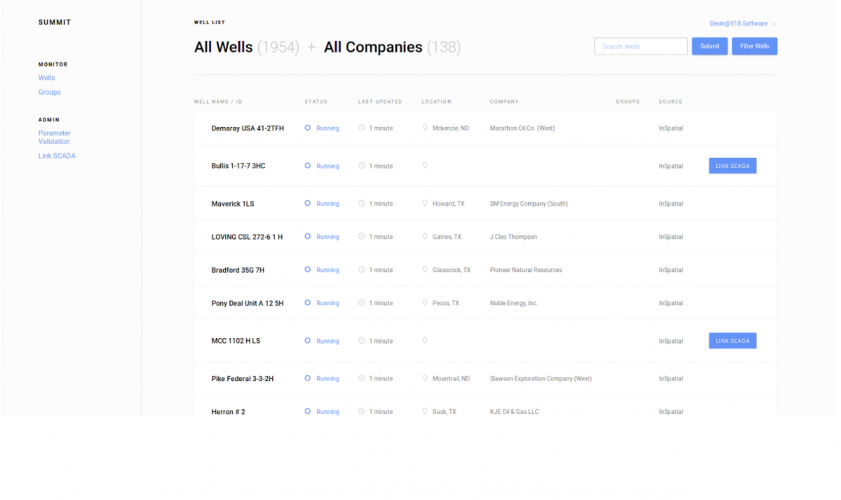Click the location pin icon beside Howard, TX
841x500 pixels.
tap(425, 204)
